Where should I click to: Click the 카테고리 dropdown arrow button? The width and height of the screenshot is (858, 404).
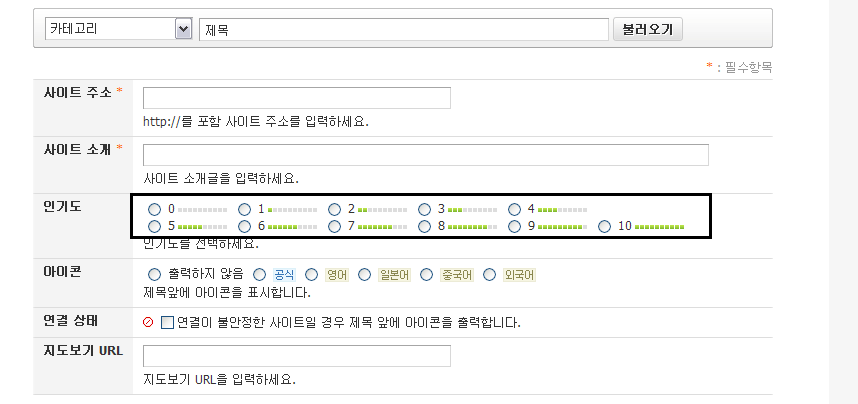point(183,29)
